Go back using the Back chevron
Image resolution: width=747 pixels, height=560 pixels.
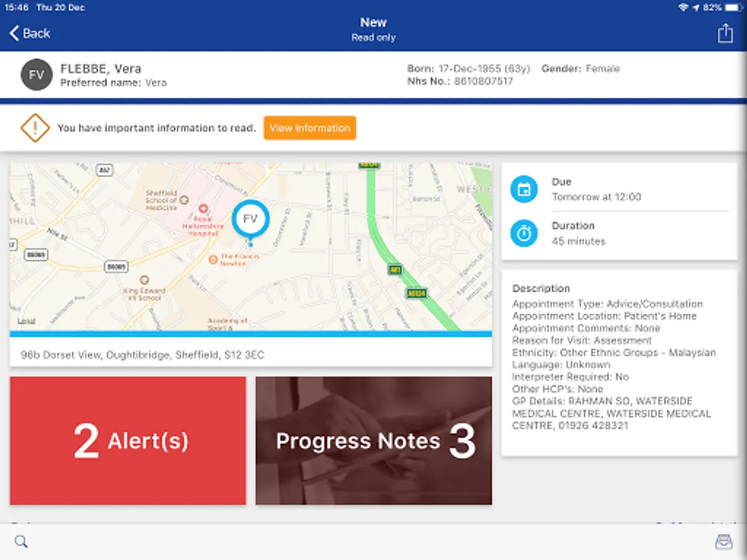[x=30, y=34]
